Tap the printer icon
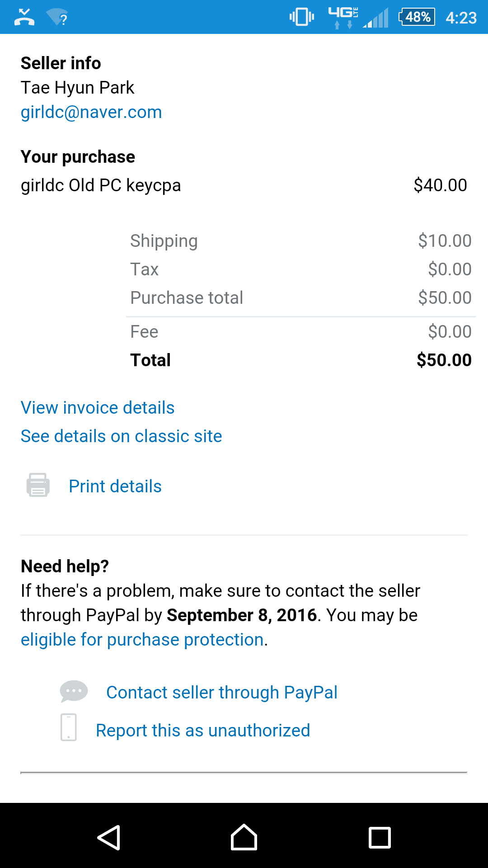The height and width of the screenshot is (868, 488). pyautogui.click(x=38, y=486)
